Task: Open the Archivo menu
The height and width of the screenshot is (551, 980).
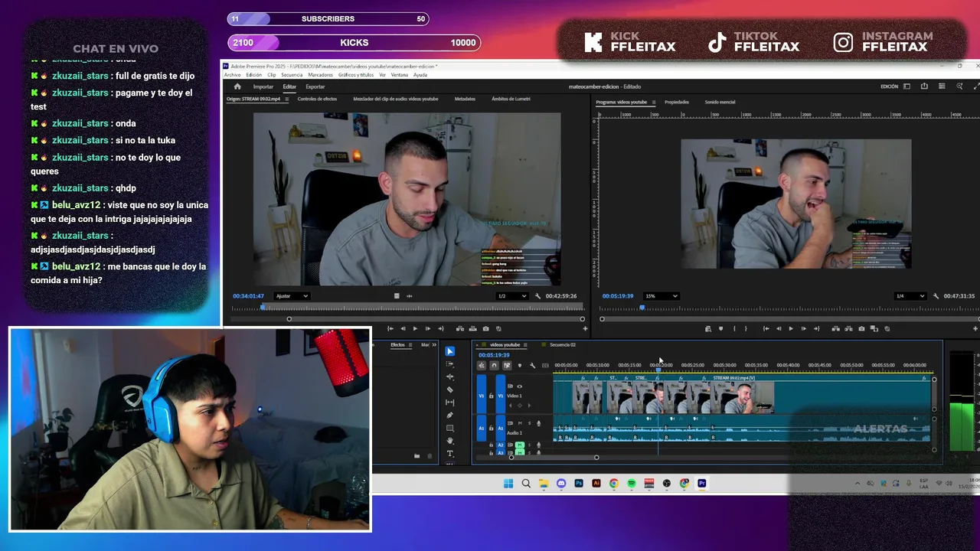Action: (x=232, y=75)
